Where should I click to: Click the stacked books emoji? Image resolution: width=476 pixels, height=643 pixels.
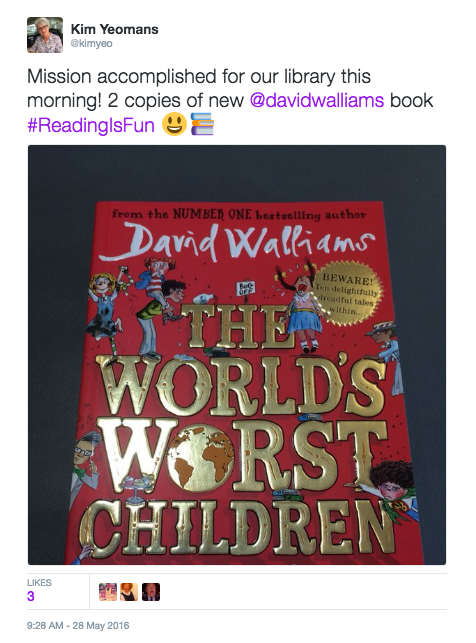pos(203,124)
